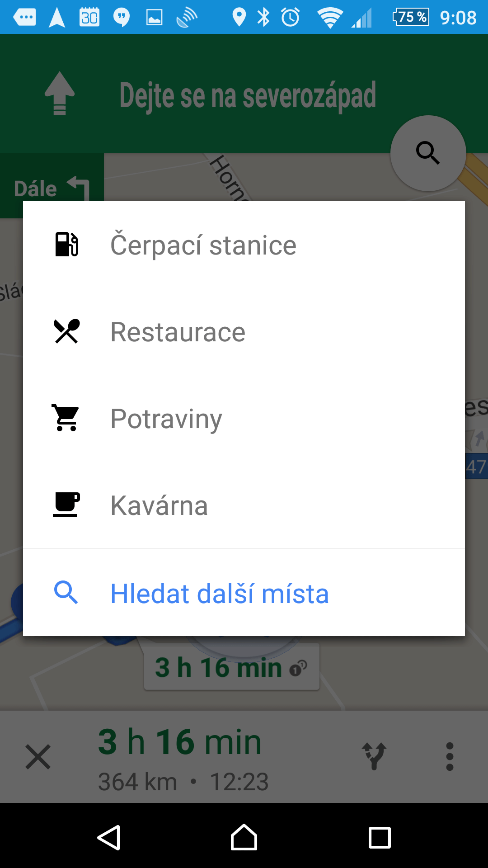Close navigation with the X button
Screen dimensions: 488x868
click(38, 757)
